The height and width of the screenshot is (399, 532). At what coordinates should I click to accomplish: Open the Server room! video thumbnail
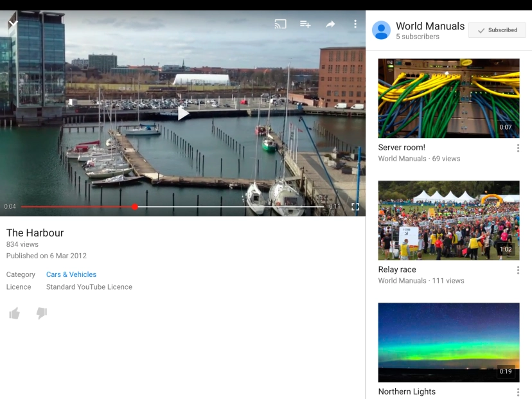pos(448,98)
